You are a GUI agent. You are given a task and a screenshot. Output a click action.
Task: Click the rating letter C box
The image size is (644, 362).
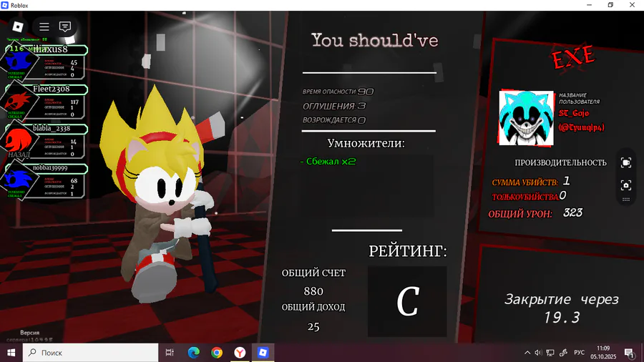point(407,302)
